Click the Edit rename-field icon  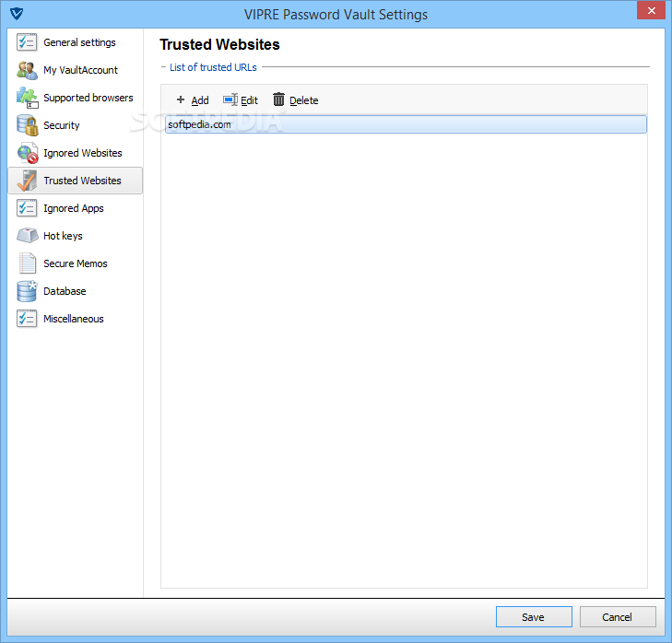click(230, 99)
